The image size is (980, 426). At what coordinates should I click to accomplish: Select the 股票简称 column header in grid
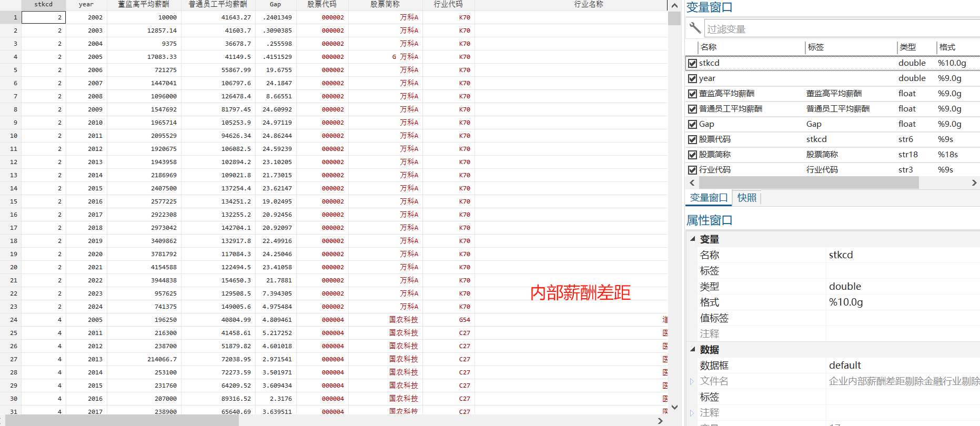[x=385, y=4]
